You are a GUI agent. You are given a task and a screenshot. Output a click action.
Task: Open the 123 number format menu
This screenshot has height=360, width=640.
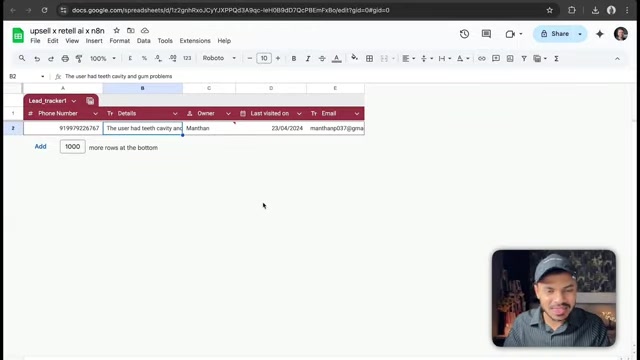pos(187,58)
